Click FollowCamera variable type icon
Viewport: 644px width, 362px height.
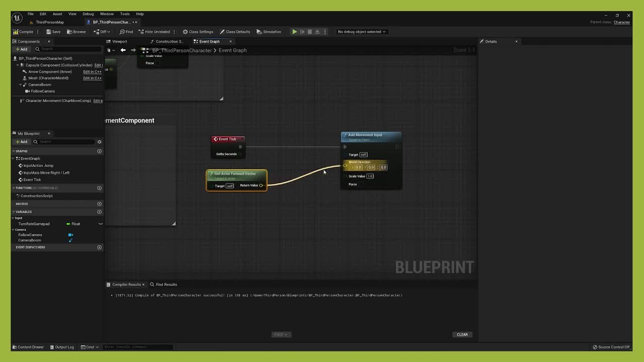click(x=70, y=235)
